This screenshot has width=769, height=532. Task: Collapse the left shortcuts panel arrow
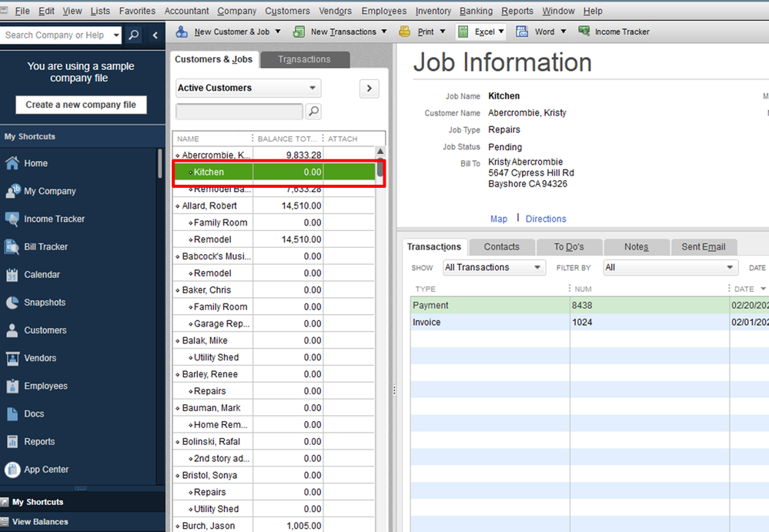[x=155, y=35]
